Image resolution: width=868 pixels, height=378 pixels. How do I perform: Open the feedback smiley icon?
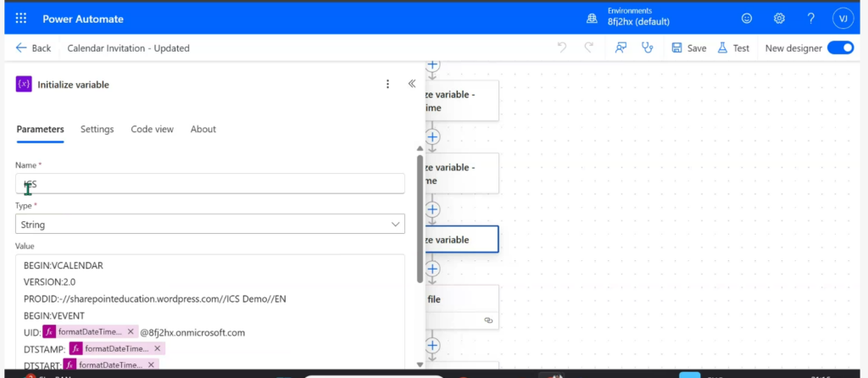pos(747,19)
